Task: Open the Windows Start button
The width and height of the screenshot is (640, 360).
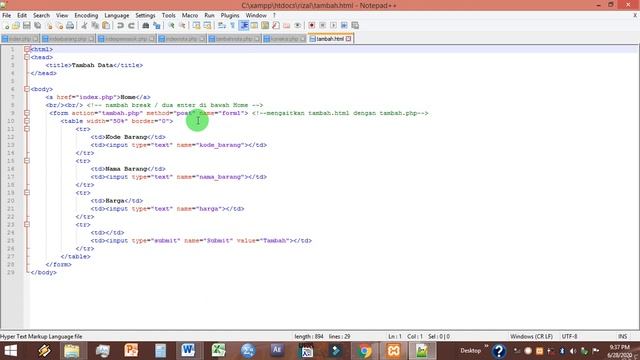Action: tap(11, 351)
